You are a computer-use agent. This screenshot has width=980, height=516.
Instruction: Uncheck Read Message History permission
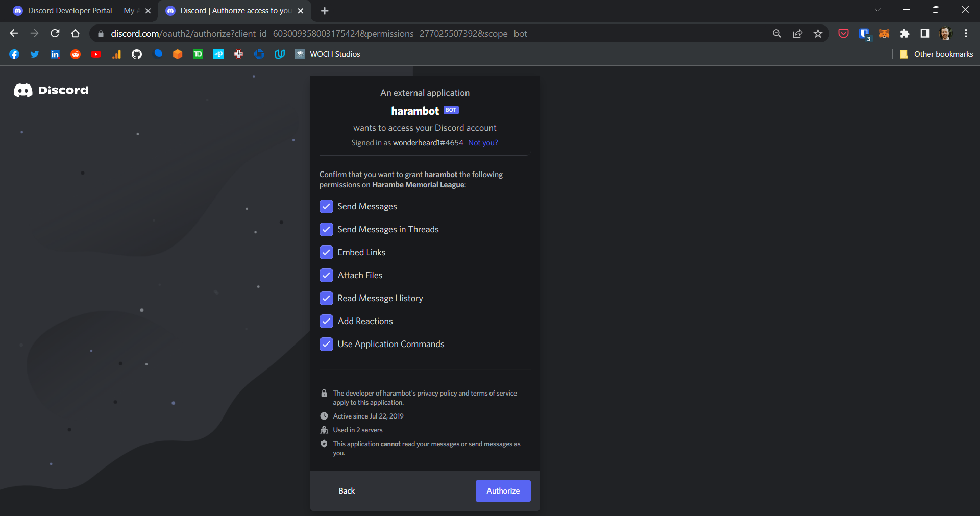pyautogui.click(x=326, y=298)
